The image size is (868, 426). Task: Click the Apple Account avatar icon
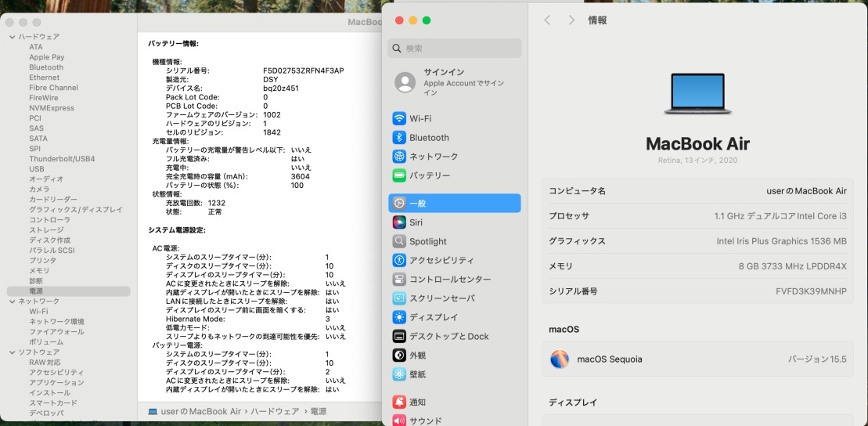click(405, 82)
